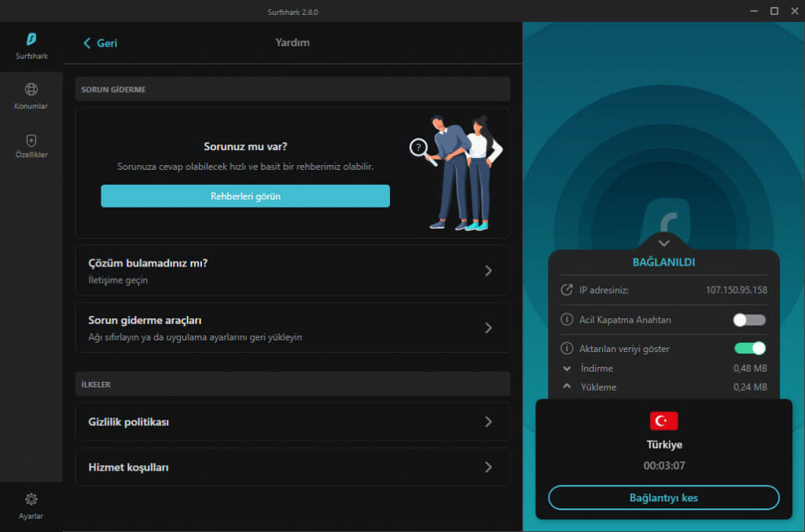Click the İletişime geçin subtitle
Viewport: 805px width, 532px height.
(118, 280)
